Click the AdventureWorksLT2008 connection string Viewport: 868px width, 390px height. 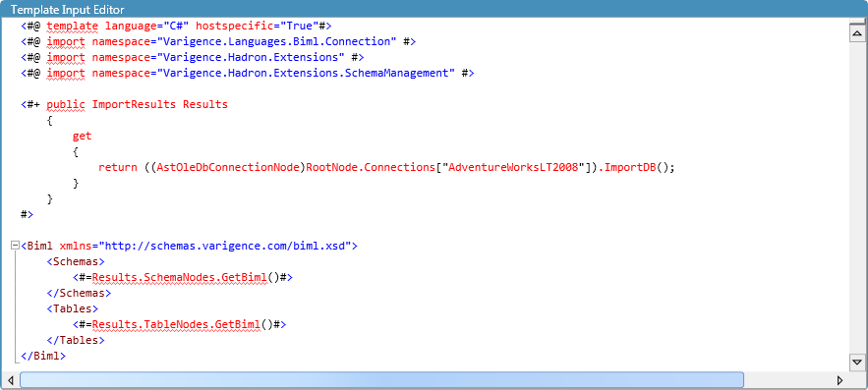tap(517, 167)
